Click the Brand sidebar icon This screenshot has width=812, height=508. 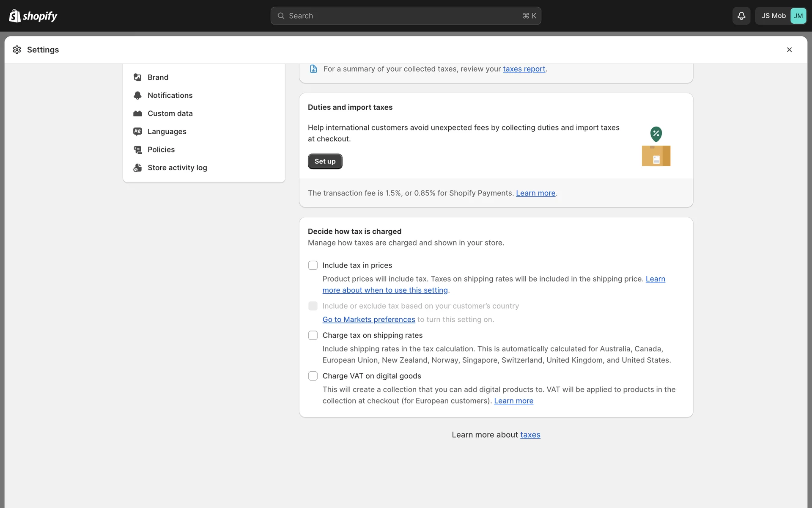coord(137,77)
